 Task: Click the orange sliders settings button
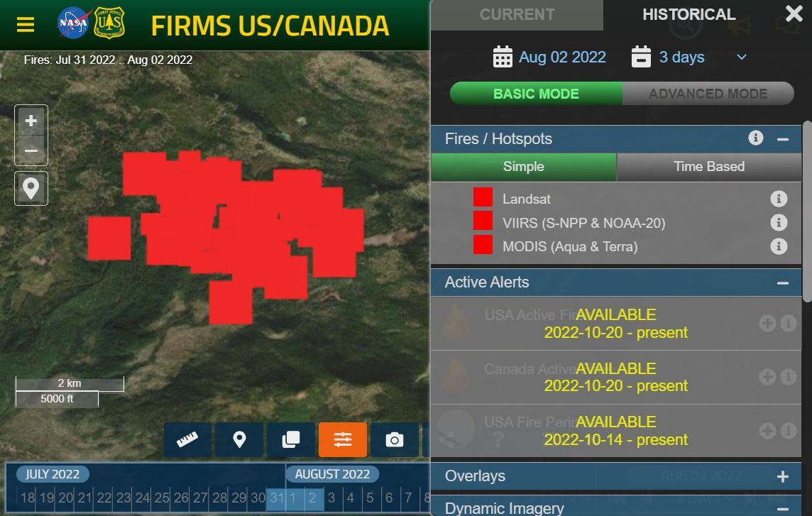pyautogui.click(x=343, y=440)
